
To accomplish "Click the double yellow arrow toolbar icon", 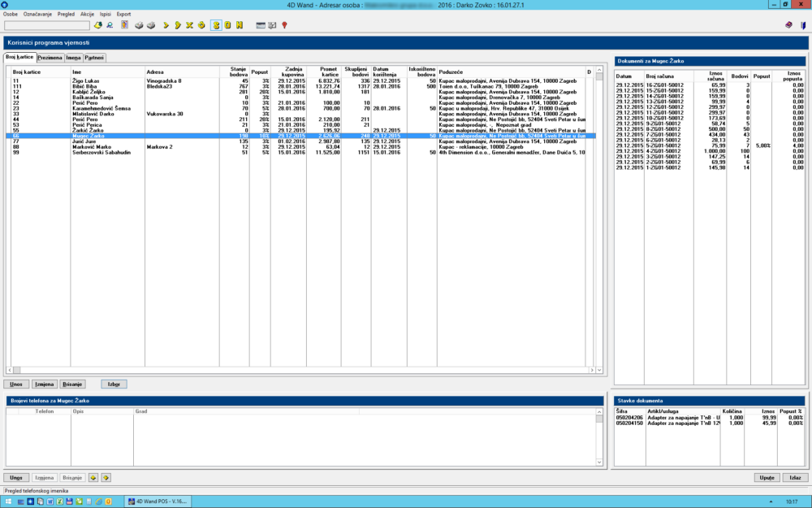I will [178, 25].
